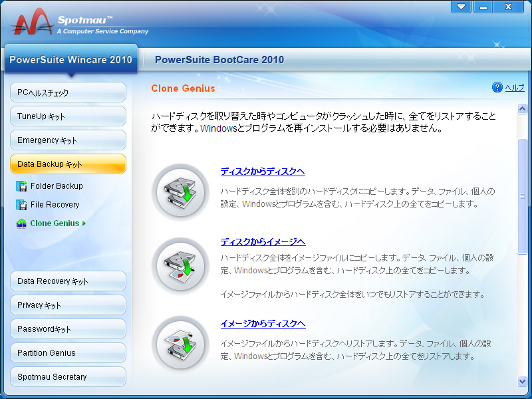Screen dimensions: 532x399
Task: Expand the Passwordキット section
Action: click(68, 329)
